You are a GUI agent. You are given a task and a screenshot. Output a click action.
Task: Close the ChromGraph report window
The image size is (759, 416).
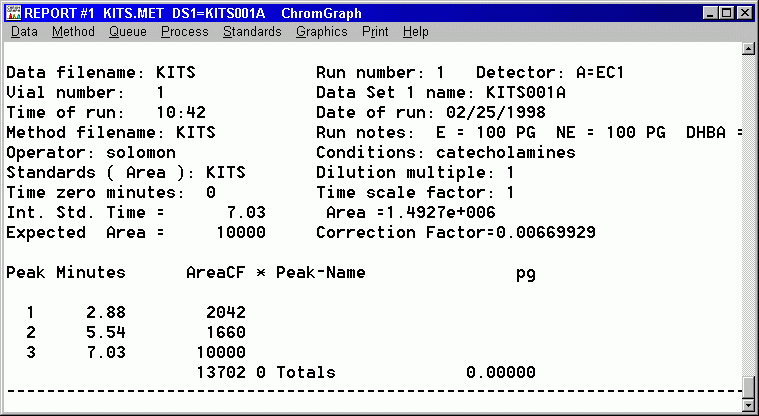tap(745, 12)
